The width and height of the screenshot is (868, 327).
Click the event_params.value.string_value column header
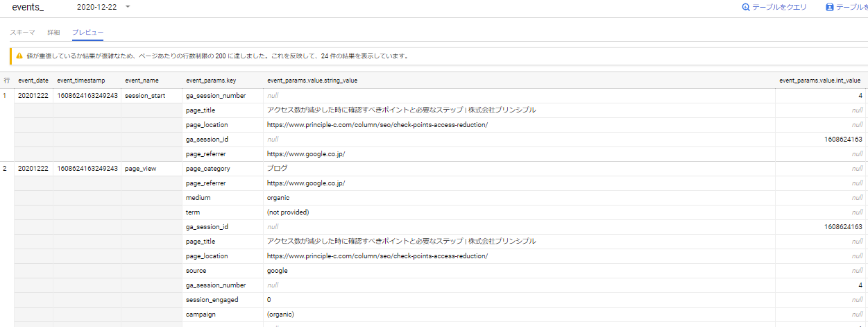tap(312, 81)
